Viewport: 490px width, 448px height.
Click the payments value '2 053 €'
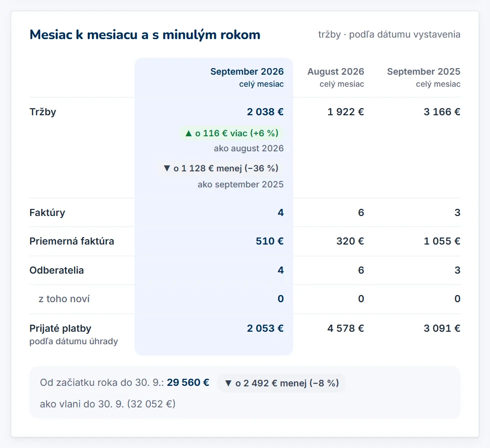[x=265, y=328]
